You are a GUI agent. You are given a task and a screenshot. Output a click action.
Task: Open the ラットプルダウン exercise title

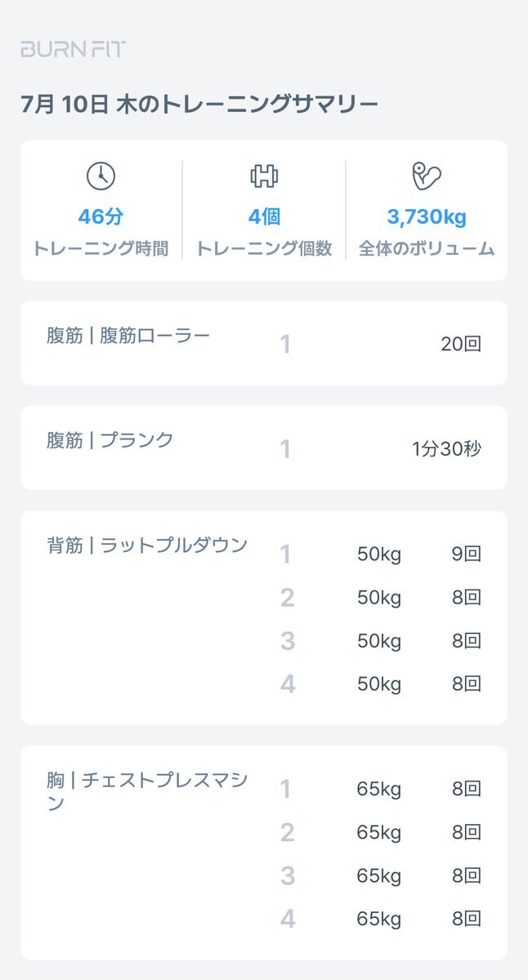point(147,546)
